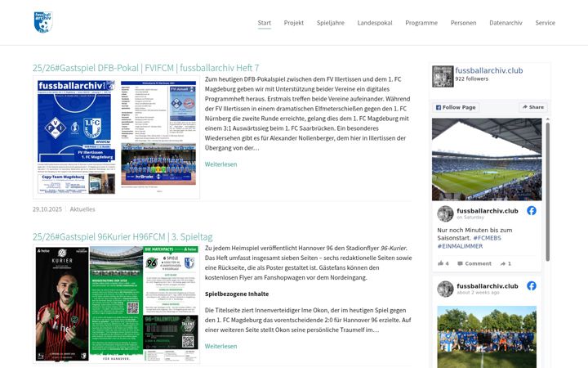Click Facebook icon on two-weeks-ago post
588x368 pixels.
coord(532,285)
